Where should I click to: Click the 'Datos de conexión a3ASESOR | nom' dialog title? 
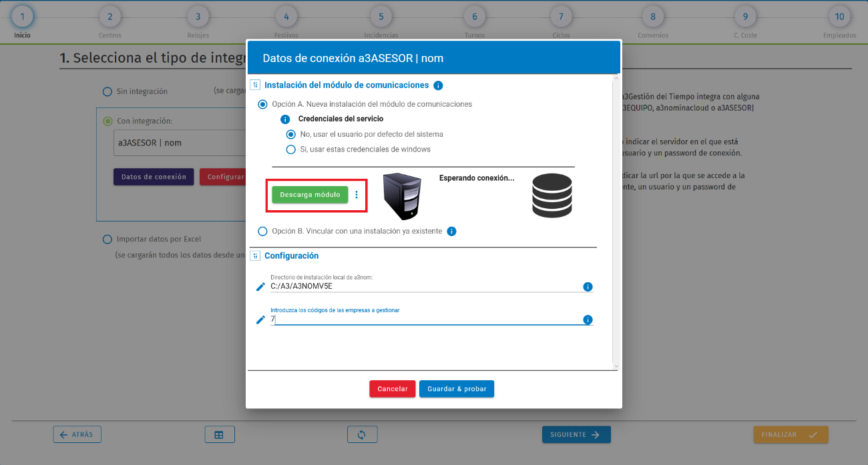pos(353,58)
